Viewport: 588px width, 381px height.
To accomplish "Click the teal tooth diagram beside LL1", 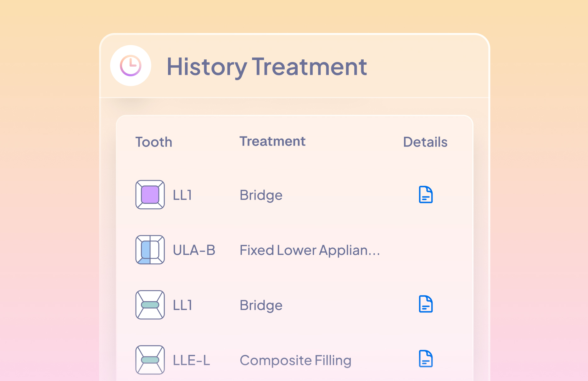I will (150, 305).
